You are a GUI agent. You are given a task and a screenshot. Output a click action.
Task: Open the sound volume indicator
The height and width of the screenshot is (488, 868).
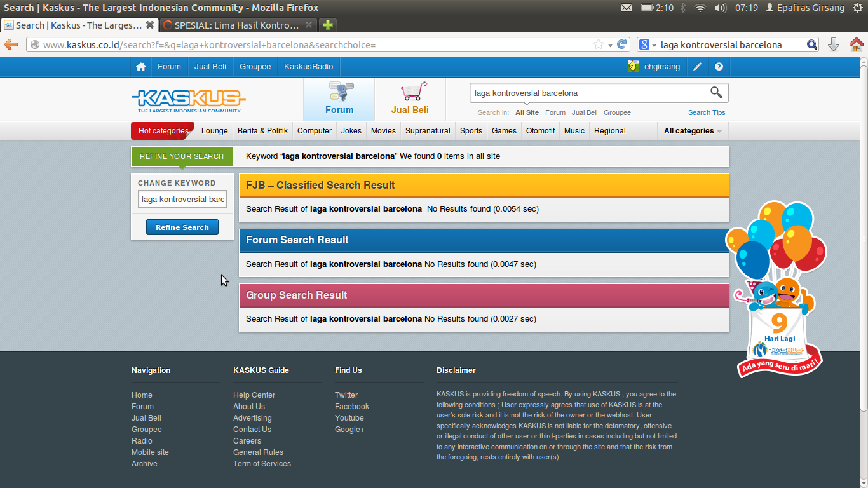click(720, 8)
